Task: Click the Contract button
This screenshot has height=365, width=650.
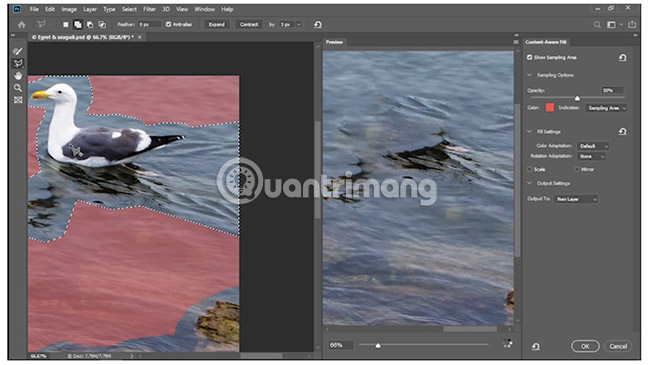Action: (x=249, y=24)
